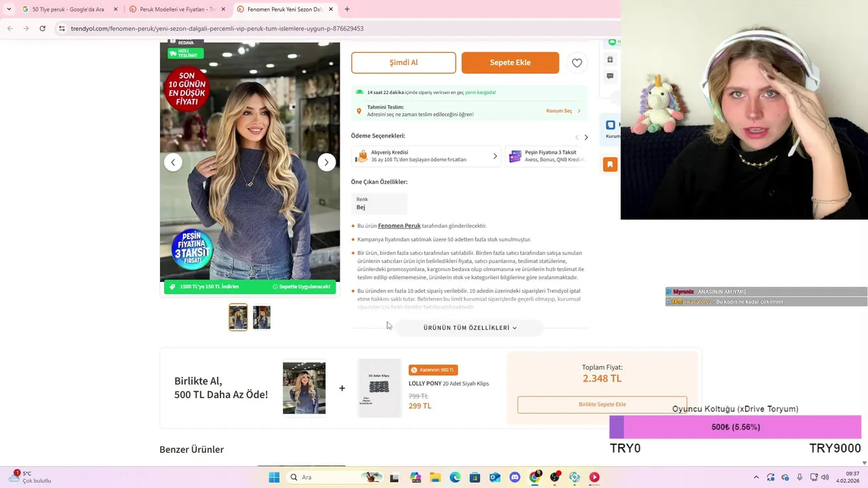This screenshot has width=868, height=488.
Task: Open black clips product image in bundle
Action: coord(379,388)
